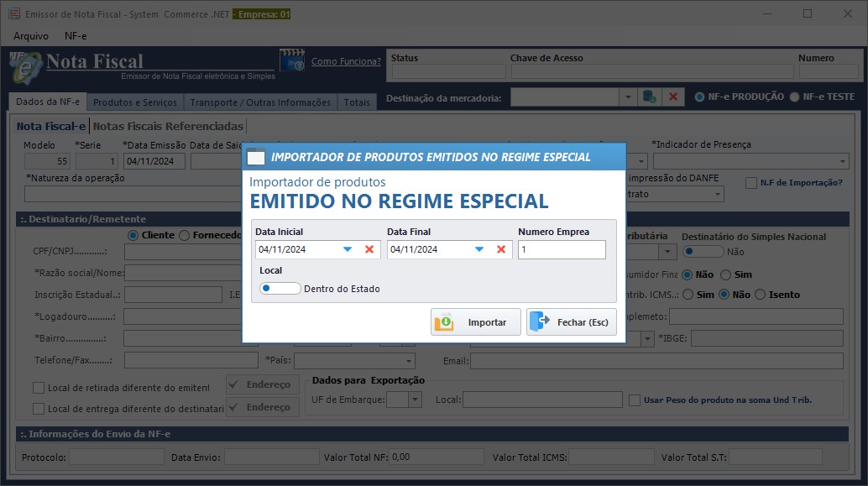Clear the Data Final date with red X
Viewport: 868px width, 486px height.
coord(501,249)
